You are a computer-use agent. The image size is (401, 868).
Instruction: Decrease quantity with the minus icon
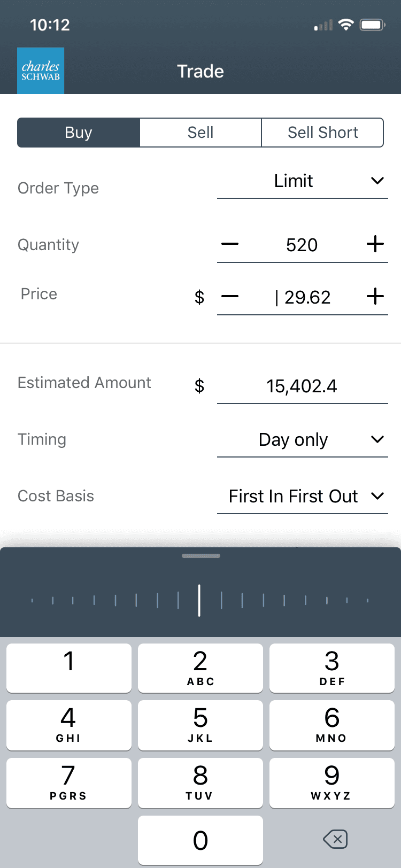click(230, 244)
